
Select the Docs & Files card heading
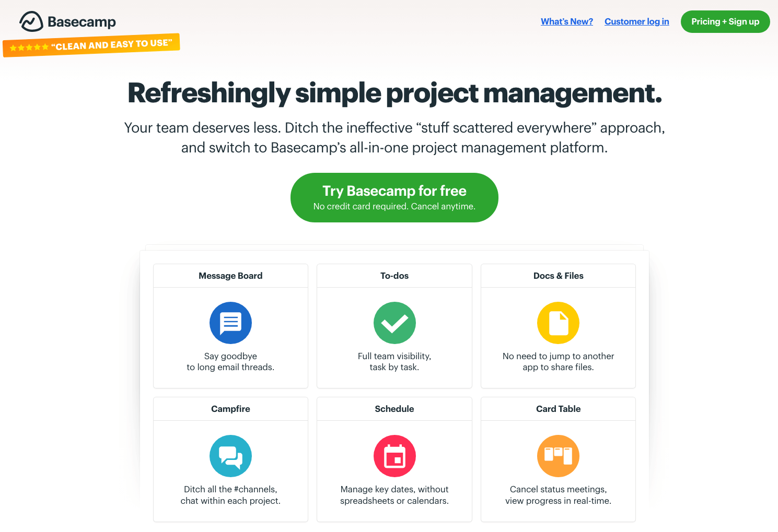(x=558, y=276)
